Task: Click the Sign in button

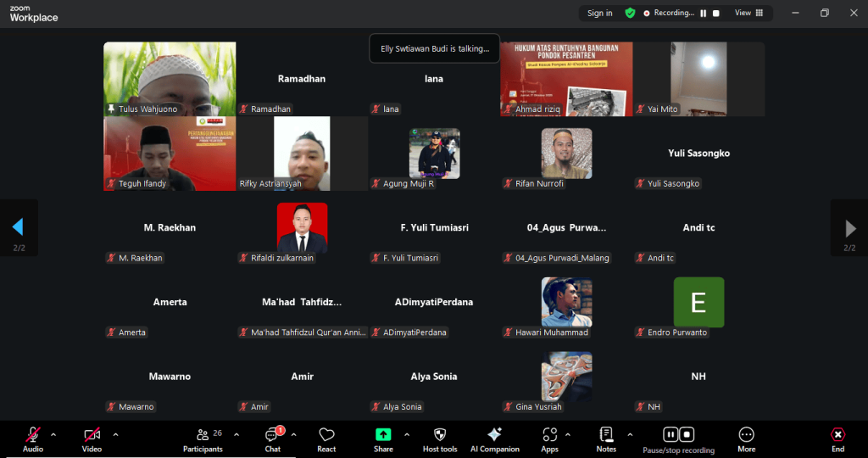Action: pos(599,13)
